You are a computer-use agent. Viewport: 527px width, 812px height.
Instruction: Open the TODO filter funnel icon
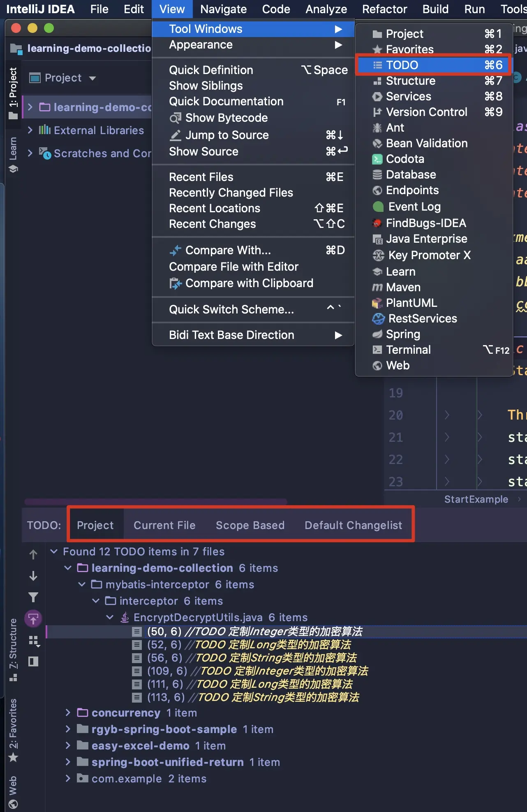(33, 597)
